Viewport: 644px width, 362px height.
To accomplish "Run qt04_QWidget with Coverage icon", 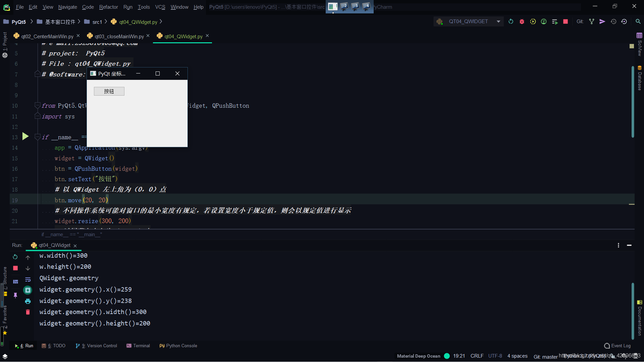I will pos(533,21).
